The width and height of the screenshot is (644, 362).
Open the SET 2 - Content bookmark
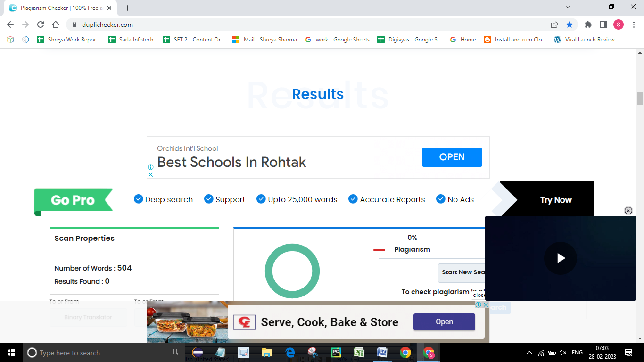tap(194, 40)
